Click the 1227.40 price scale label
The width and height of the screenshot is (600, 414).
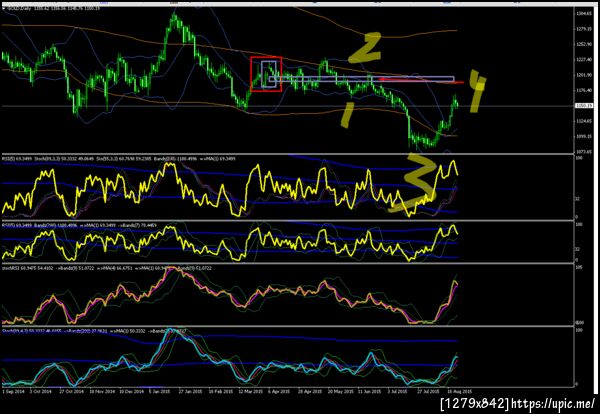click(x=583, y=60)
